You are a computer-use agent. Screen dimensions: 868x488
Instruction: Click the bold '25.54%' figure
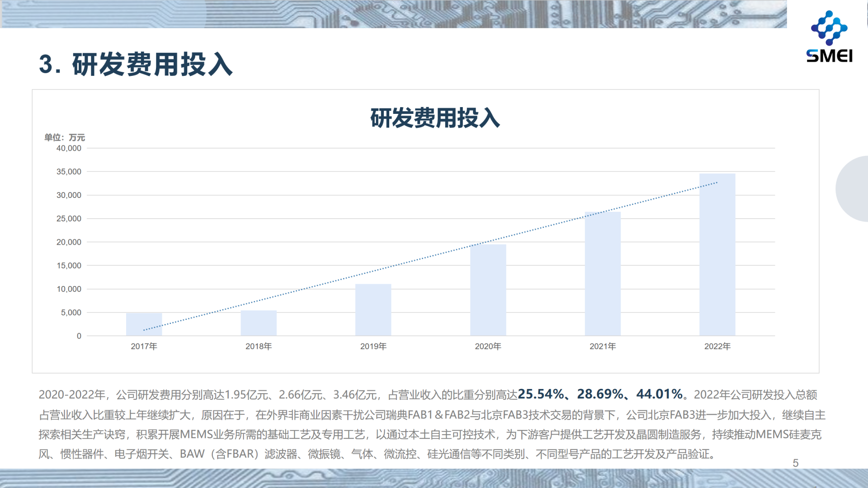(541, 394)
